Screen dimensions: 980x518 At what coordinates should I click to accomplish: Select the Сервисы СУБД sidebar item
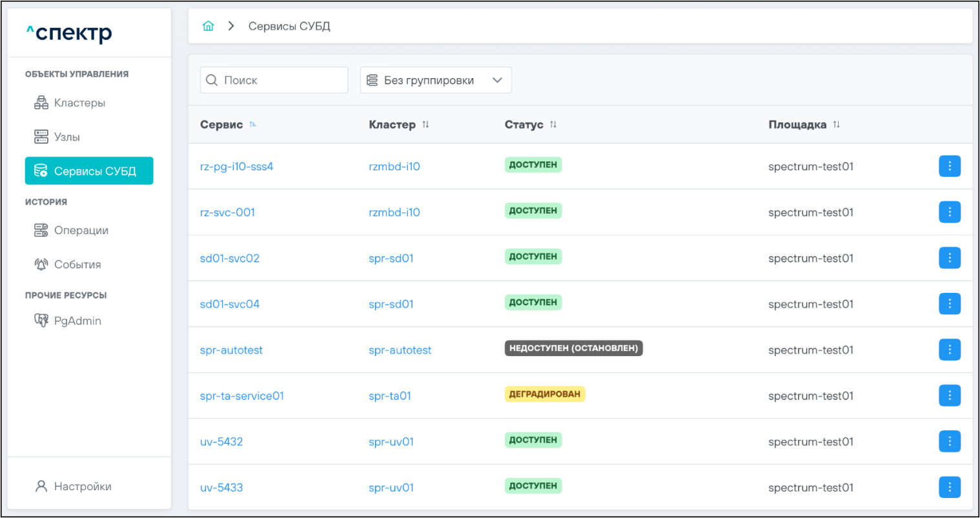click(x=89, y=171)
